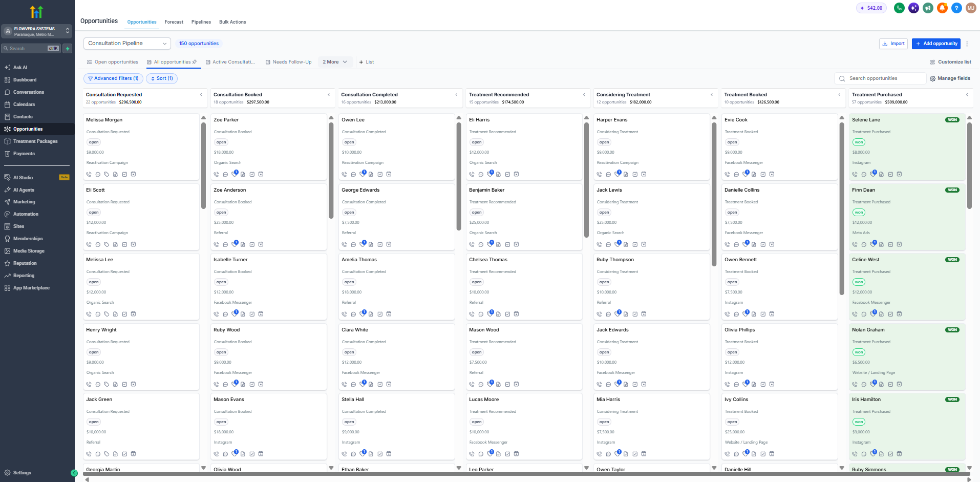Open the megaphone announcements icon
This screenshot has height=482, width=980.
point(928,8)
